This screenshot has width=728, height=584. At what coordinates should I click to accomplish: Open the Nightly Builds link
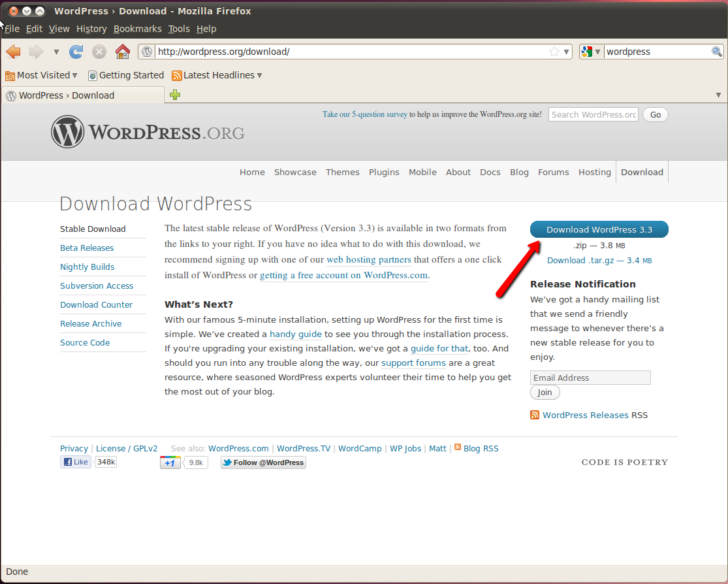[x=87, y=267]
